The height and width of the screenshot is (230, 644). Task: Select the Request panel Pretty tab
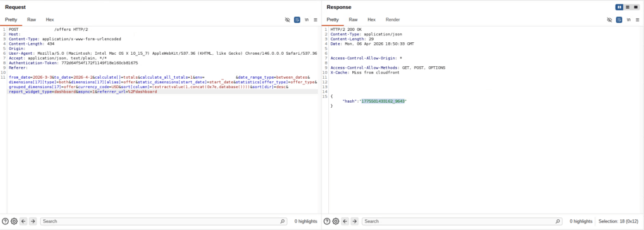pyautogui.click(x=11, y=20)
